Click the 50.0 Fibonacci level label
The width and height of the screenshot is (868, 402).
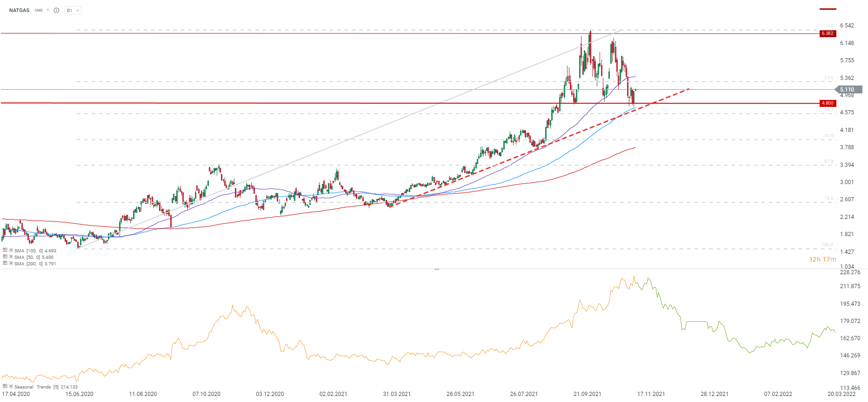[829, 136]
